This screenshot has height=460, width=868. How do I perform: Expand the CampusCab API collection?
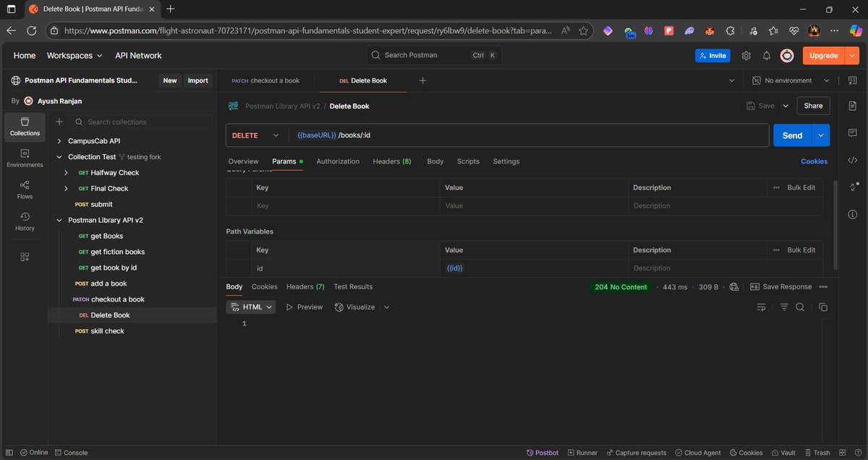point(59,141)
